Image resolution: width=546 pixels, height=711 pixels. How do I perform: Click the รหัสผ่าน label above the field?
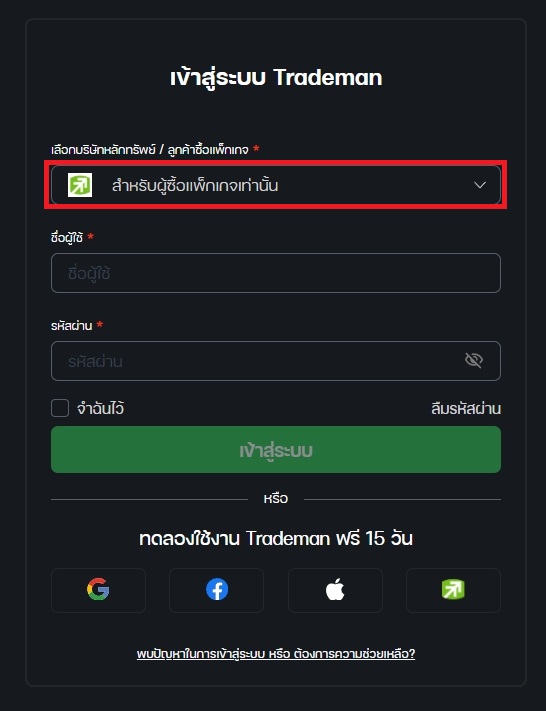pyautogui.click(x=72, y=325)
